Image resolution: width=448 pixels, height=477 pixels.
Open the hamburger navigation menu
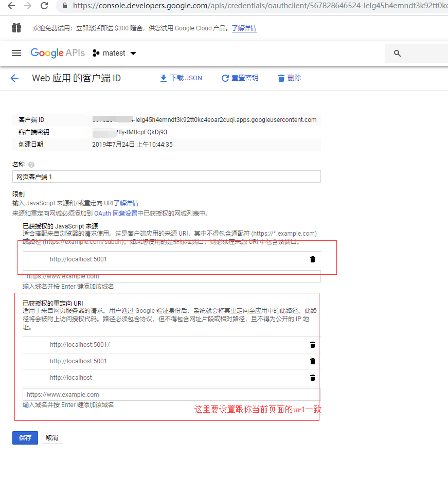tap(16, 53)
